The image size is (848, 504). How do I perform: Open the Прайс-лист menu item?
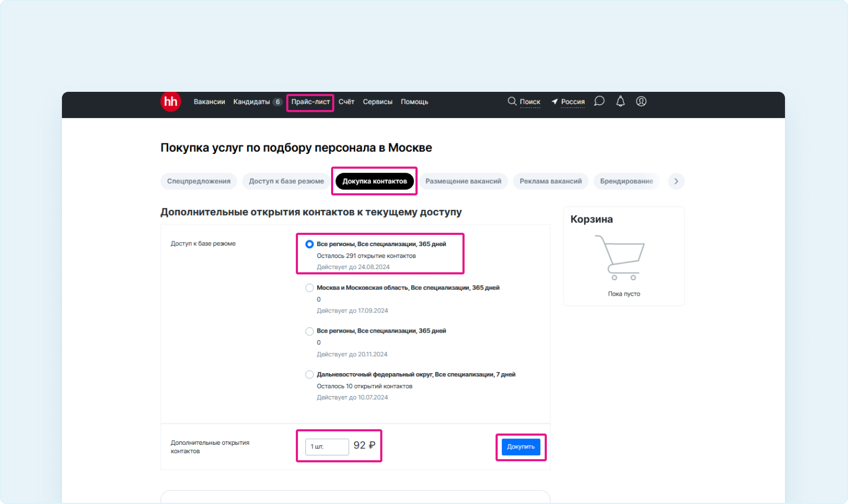(310, 101)
